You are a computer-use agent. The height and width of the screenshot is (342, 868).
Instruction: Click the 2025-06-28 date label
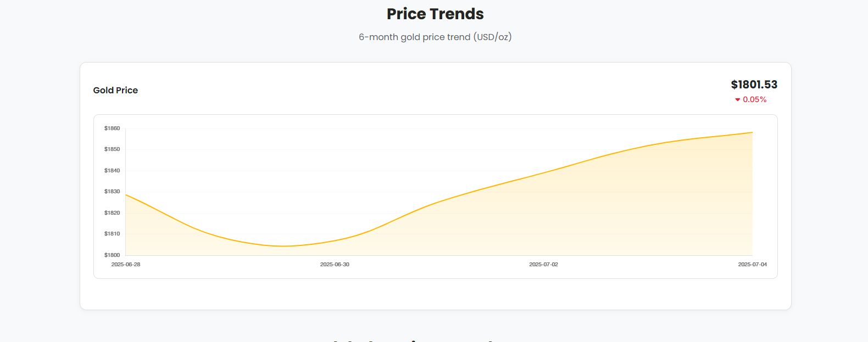pyautogui.click(x=126, y=265)
